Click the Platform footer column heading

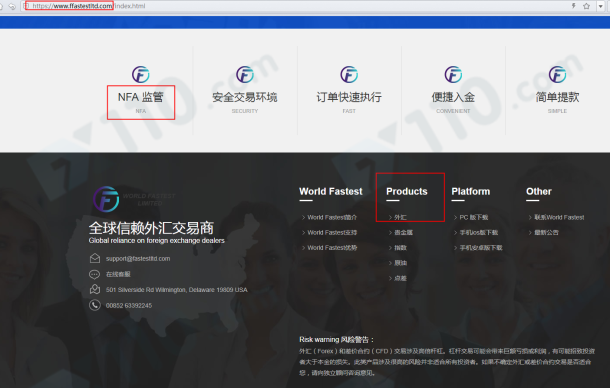[471, 191]
